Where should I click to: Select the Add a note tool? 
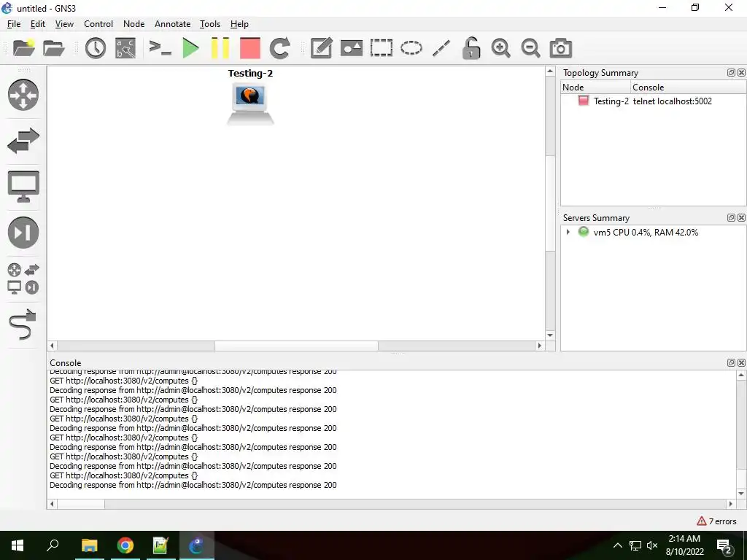321,48
